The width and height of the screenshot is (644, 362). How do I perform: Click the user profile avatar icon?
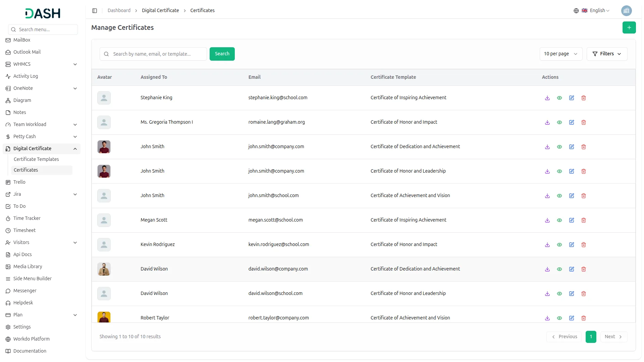626,11
